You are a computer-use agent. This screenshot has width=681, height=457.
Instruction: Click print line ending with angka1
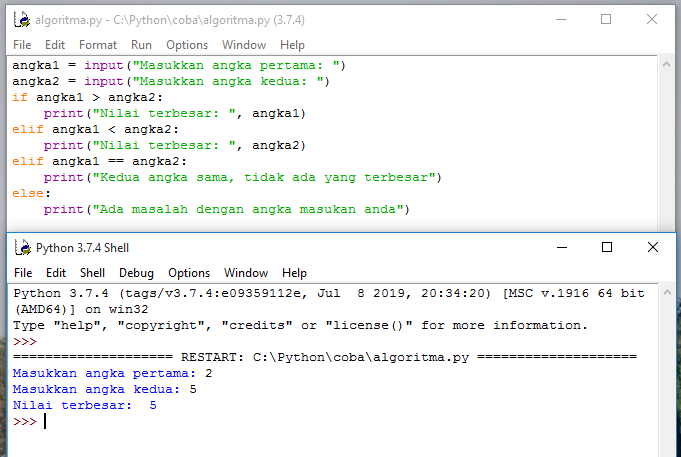[x=175, y=114]
